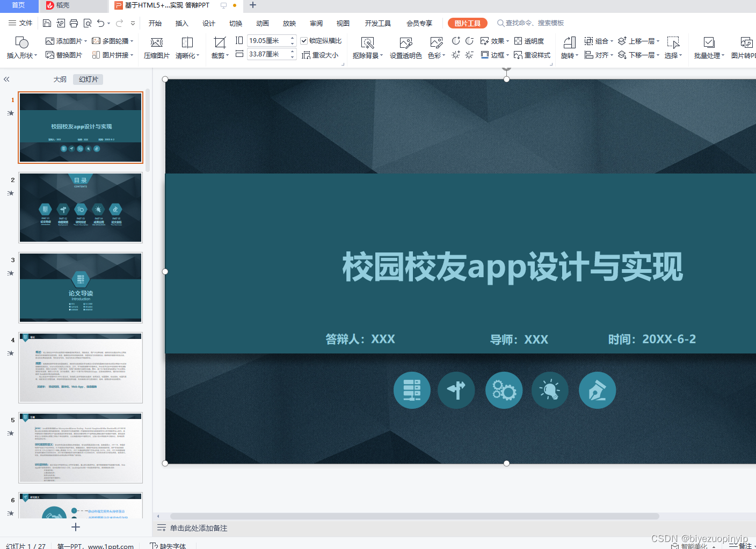Open the 插入形状 (insert shape) tool

point(21,48)
